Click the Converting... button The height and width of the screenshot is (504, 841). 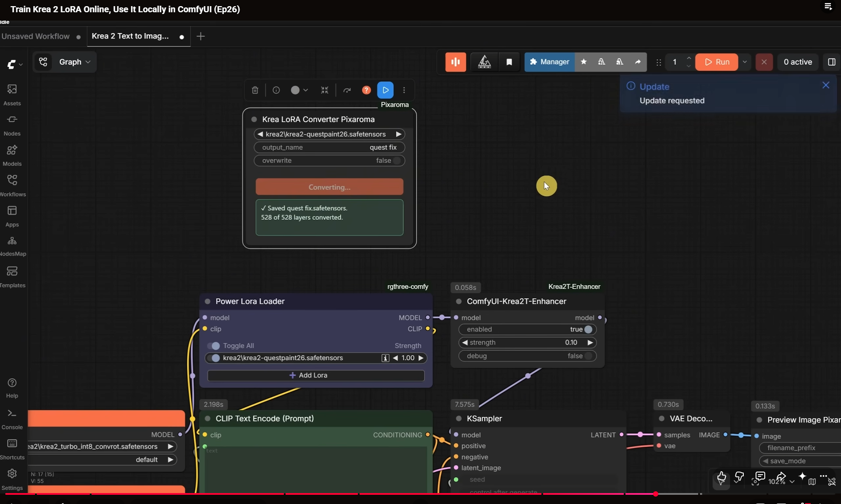(329, 187)
